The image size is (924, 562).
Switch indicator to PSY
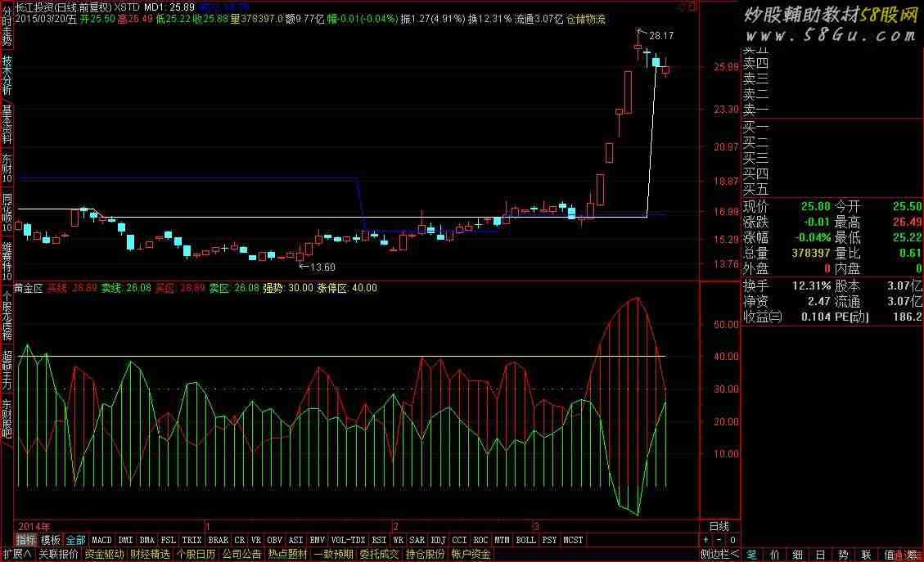tap(549, 540)
